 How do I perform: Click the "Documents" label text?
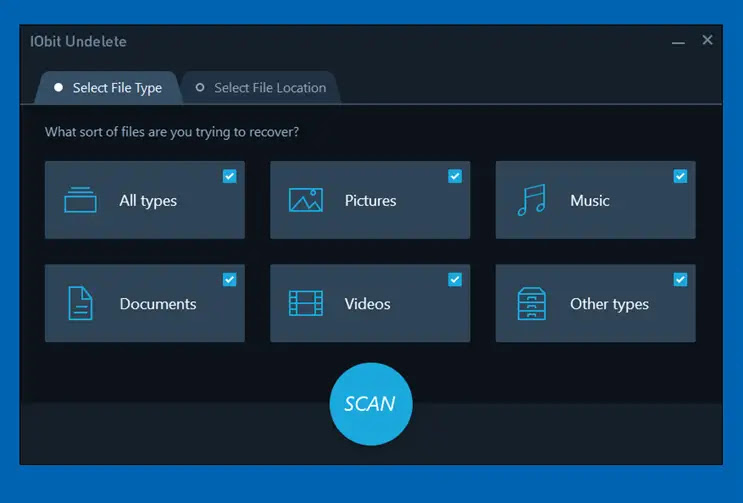click(x=158, y=304)
